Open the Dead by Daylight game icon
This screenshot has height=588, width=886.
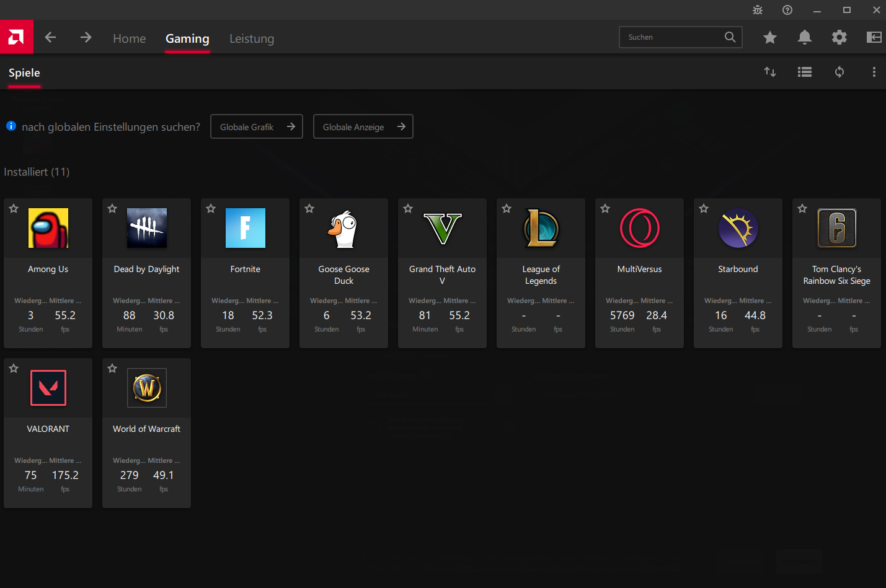coord(147,228)
